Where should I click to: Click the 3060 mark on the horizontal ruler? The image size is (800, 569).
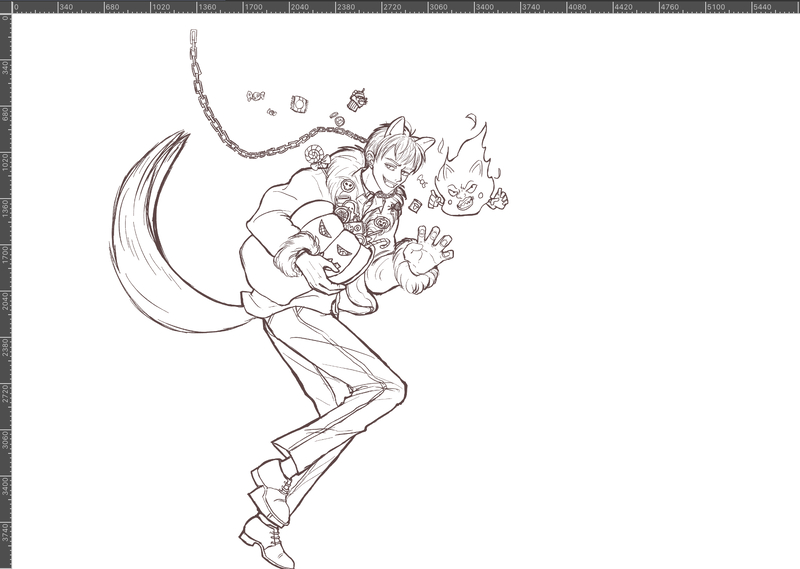click(x=438, y=8)
